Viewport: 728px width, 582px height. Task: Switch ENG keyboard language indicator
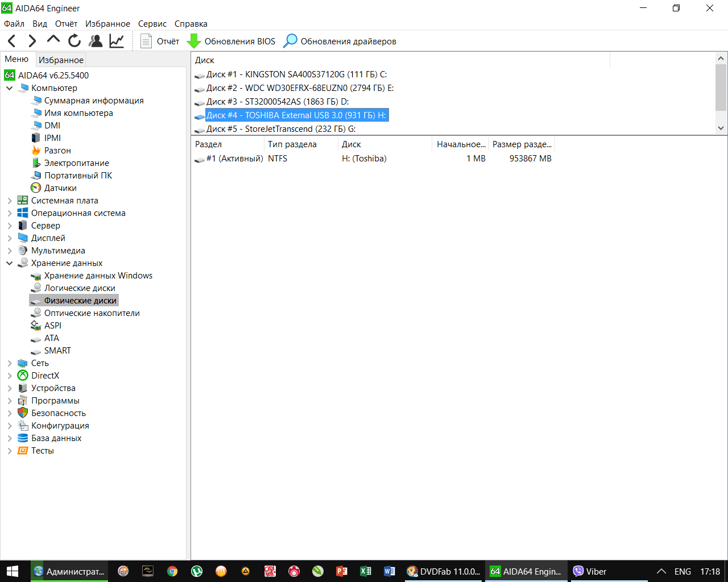(682, 571)
